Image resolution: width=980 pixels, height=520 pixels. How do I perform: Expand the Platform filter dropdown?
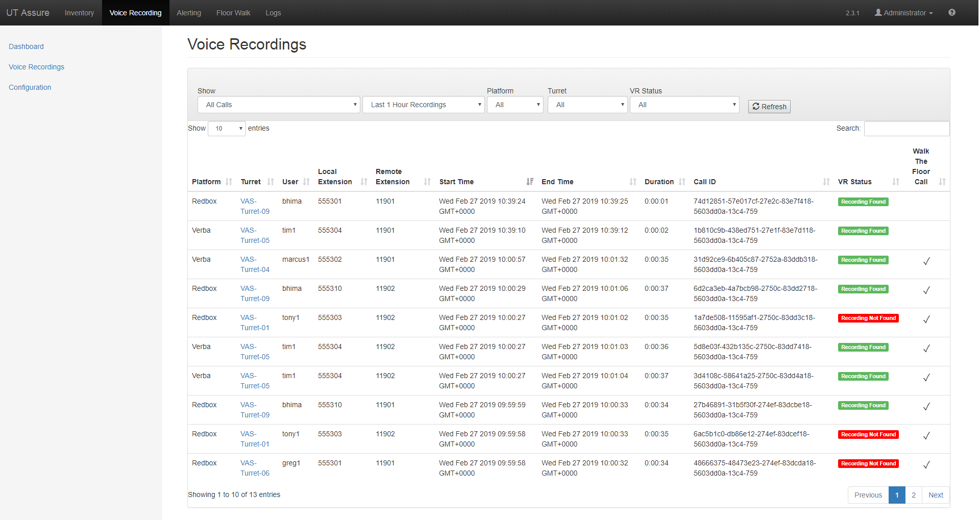click(x=515, y=105)
